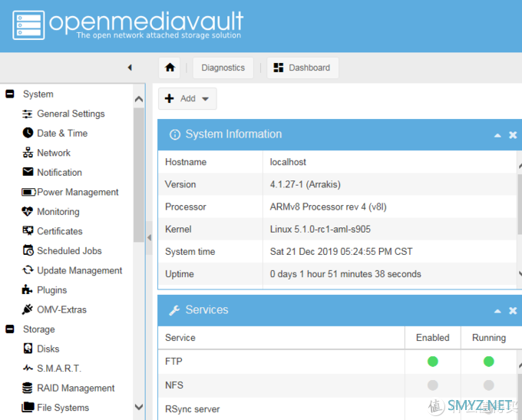The width and height of the screenshot is (522, 420).
Task: Click the S.M.A.R.T. pulse icon
Action: point(28,368)
